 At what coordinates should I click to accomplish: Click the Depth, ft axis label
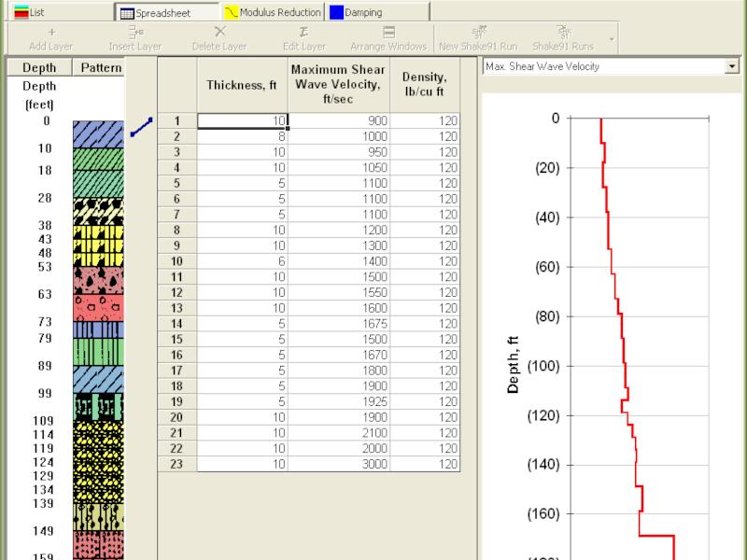(x=513, y=365)
